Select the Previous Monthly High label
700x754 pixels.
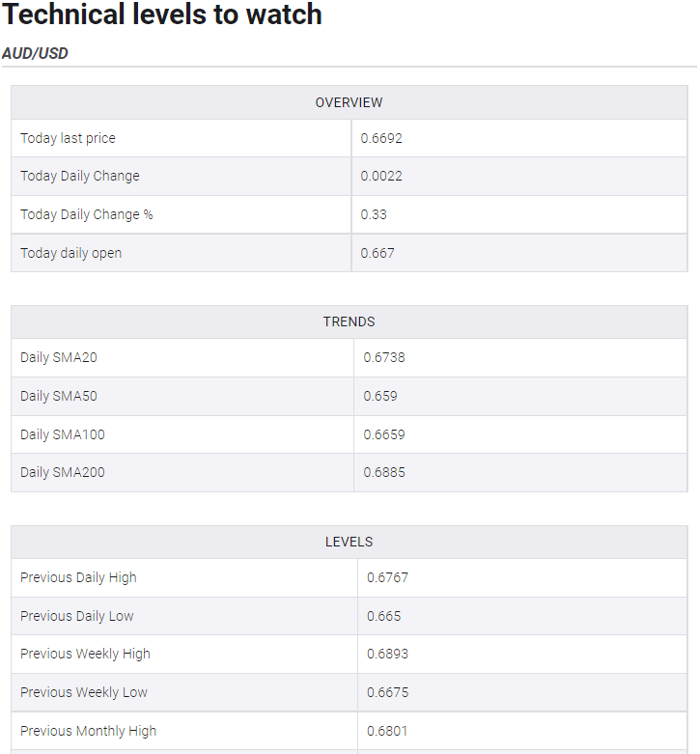pyautogui.click(x=89, y=731)
